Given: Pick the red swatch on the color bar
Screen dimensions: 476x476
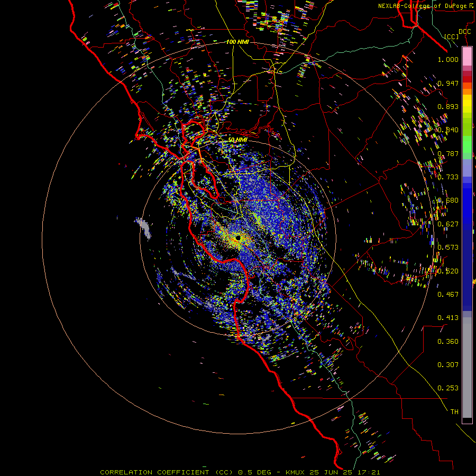Looking at the screenshot, I should pyautogui.click(x=467, y=79).
